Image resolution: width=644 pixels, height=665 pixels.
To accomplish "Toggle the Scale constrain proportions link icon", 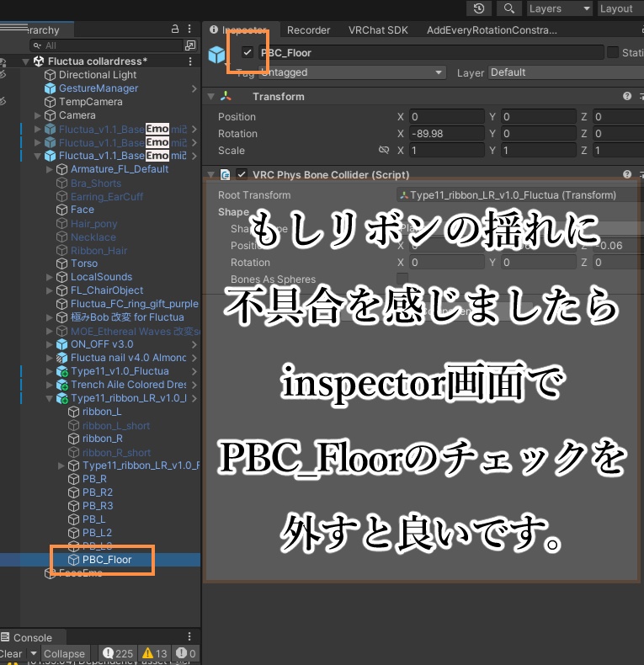I will (384, 150).
